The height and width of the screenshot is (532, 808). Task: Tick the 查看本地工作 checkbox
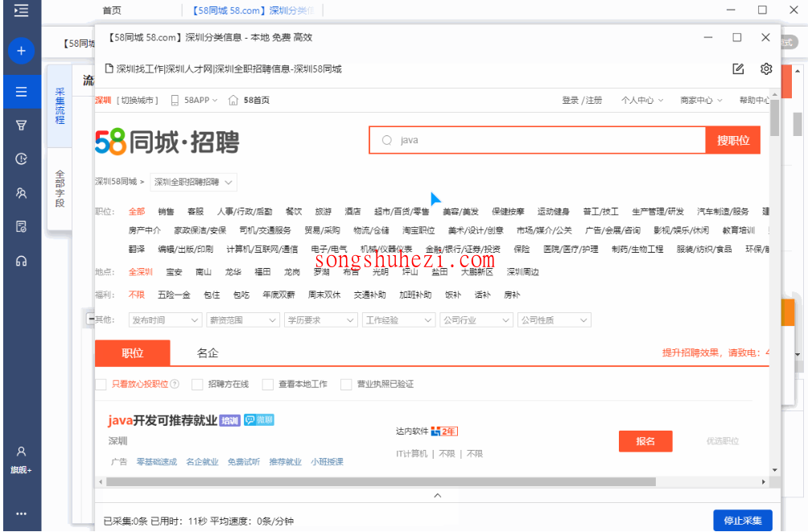point(267,385)
